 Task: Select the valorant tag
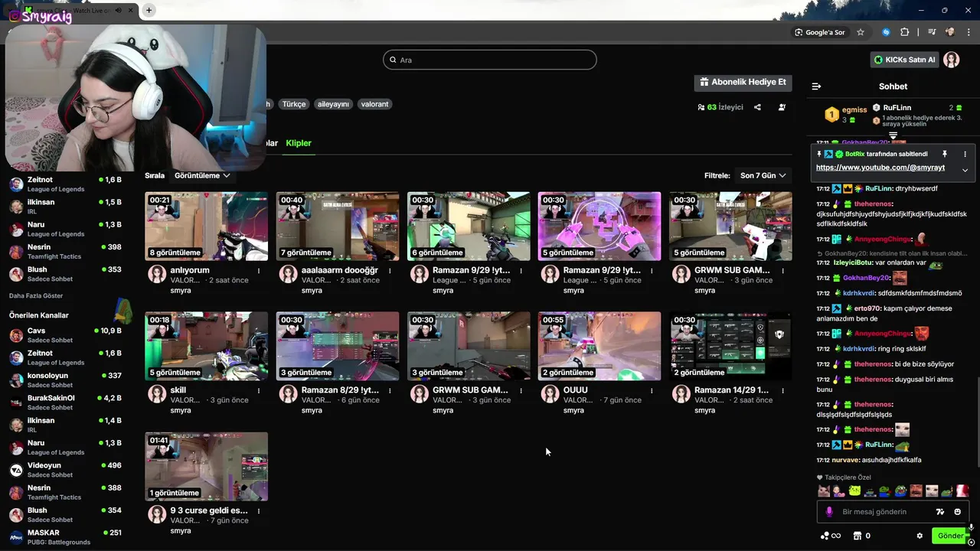pyautogui.click(x=375, y=104)
